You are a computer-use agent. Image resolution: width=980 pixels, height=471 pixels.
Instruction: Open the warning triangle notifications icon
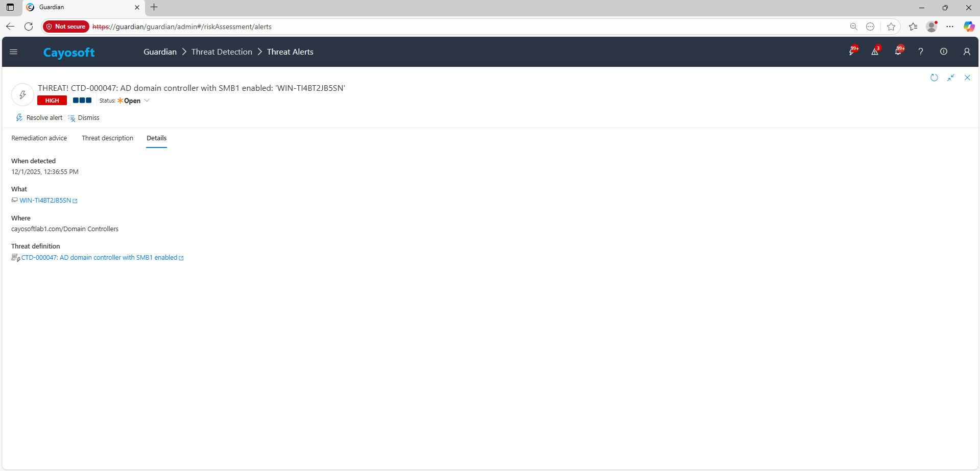875,52
